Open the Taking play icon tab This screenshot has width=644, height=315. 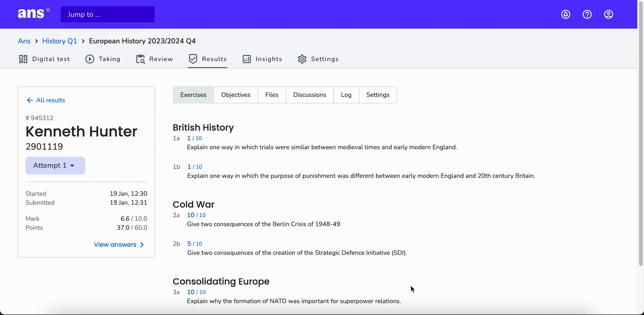[90, 59]
